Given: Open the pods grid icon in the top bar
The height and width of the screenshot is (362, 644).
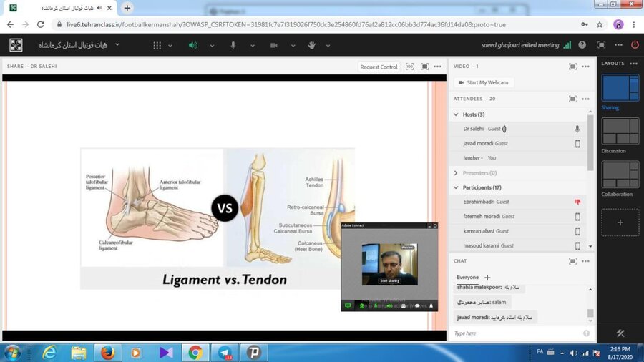Looking at the screenshot, I should click(x=157, y=45).
